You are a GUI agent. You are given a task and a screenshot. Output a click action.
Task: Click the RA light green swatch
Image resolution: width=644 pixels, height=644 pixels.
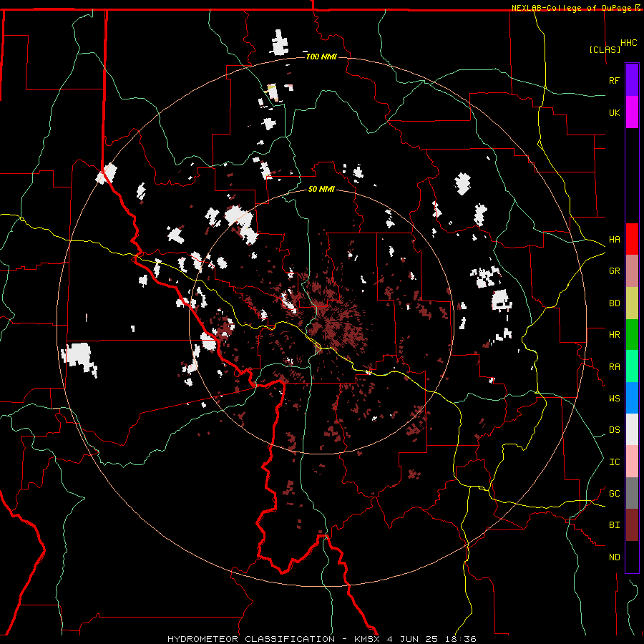[632, 366]
